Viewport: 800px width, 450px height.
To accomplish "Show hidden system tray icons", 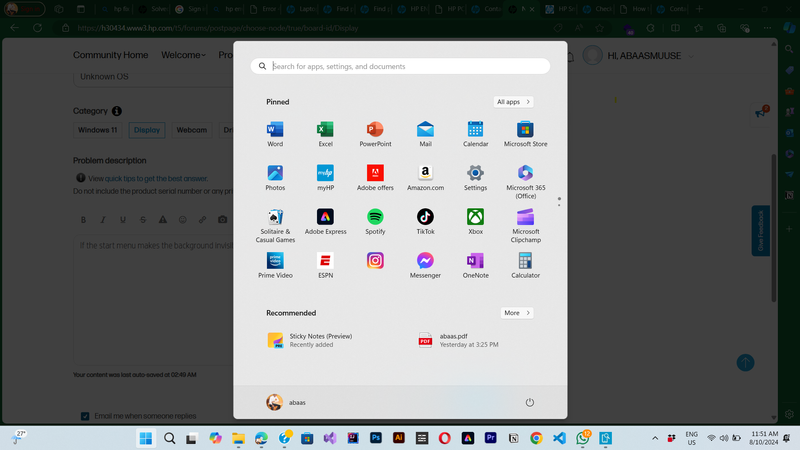I will [x=655, y=438].
